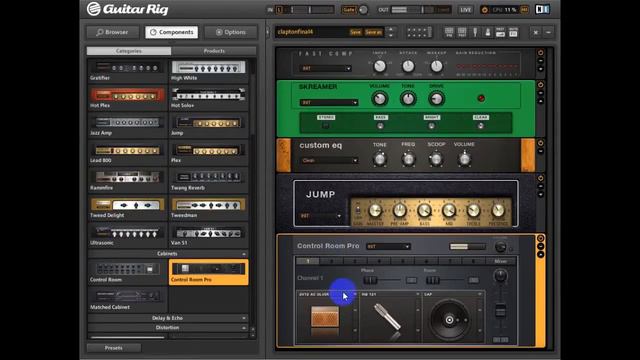Toggle custom eq module power
Screen dimensions: 640x360
tap(540, 143)
